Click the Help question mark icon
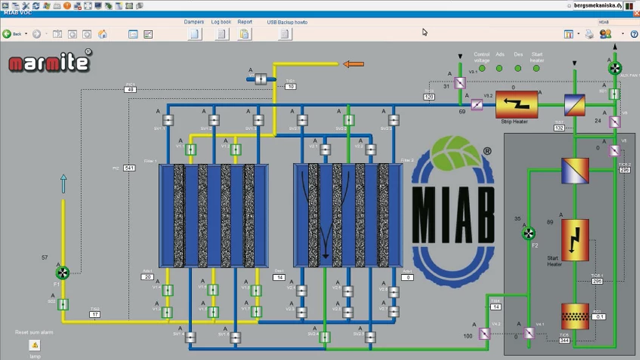This screenshot has width=640, height=360. tap(634, 34)
